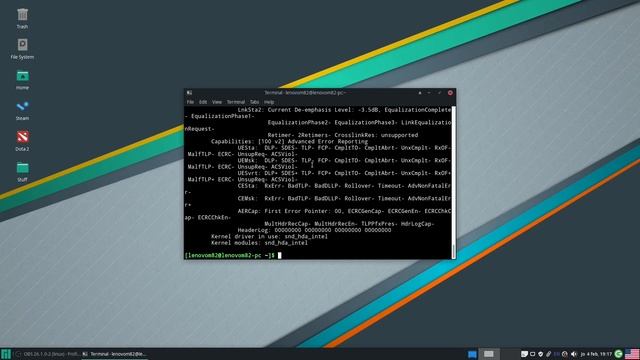Open the Tabs menu in Terminal

[255, 102]
